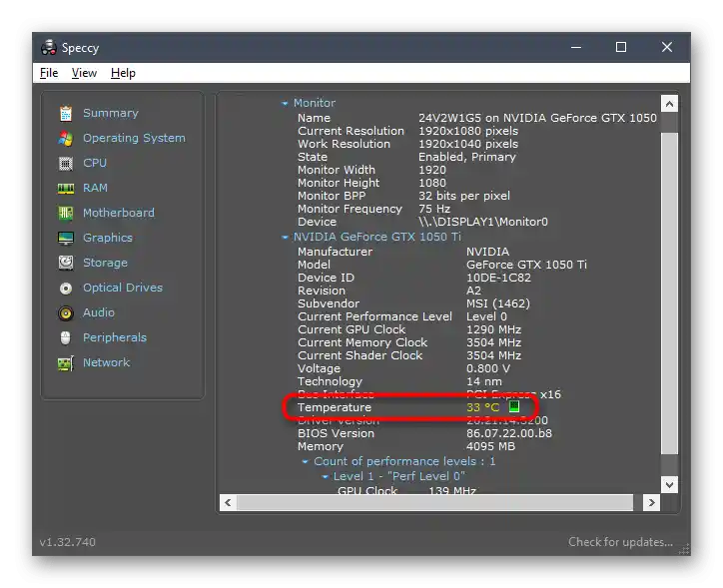Open the Peripherals section
The width and height of the screenshot is (723, 588).
click(x=115, y=337)
